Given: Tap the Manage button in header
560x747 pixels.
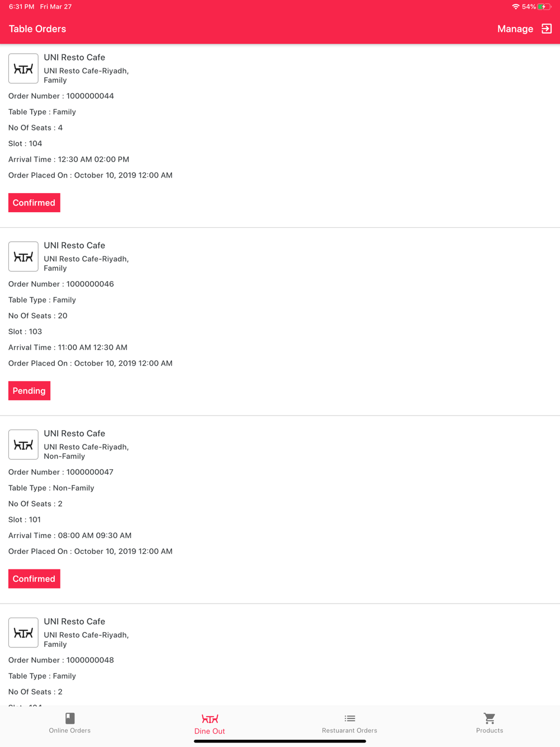Looking at the screenshot, I should point(515,29).
